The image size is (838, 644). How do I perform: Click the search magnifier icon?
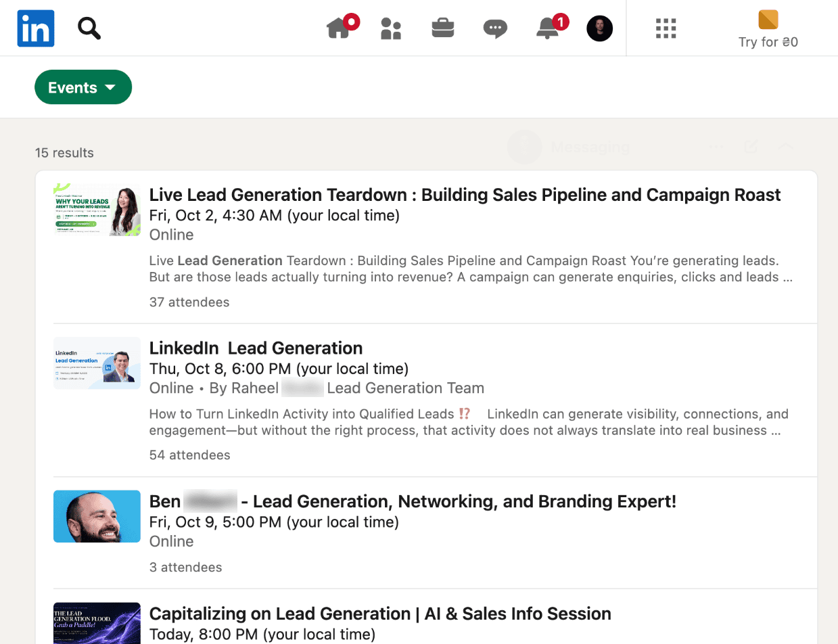click(89, 28)
